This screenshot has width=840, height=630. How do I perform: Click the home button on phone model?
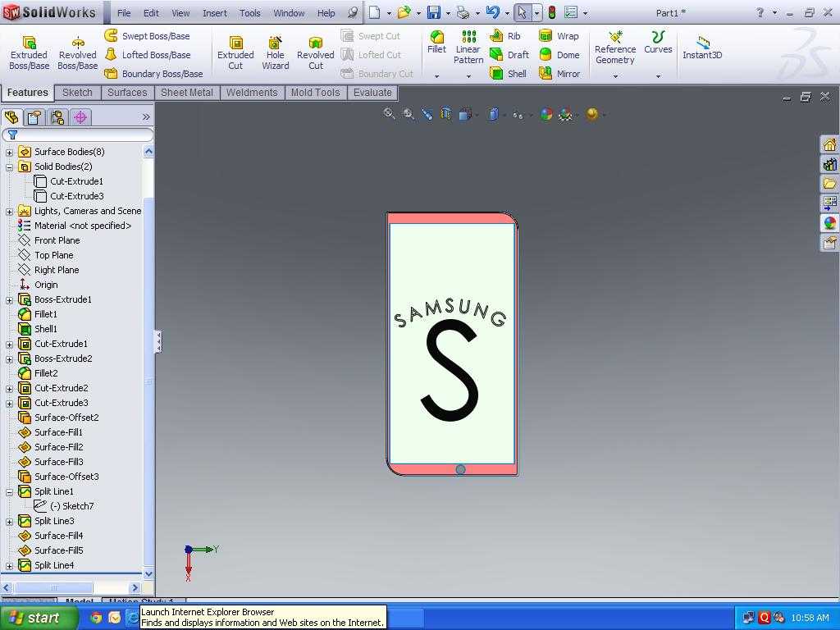[x=460, y=469]
